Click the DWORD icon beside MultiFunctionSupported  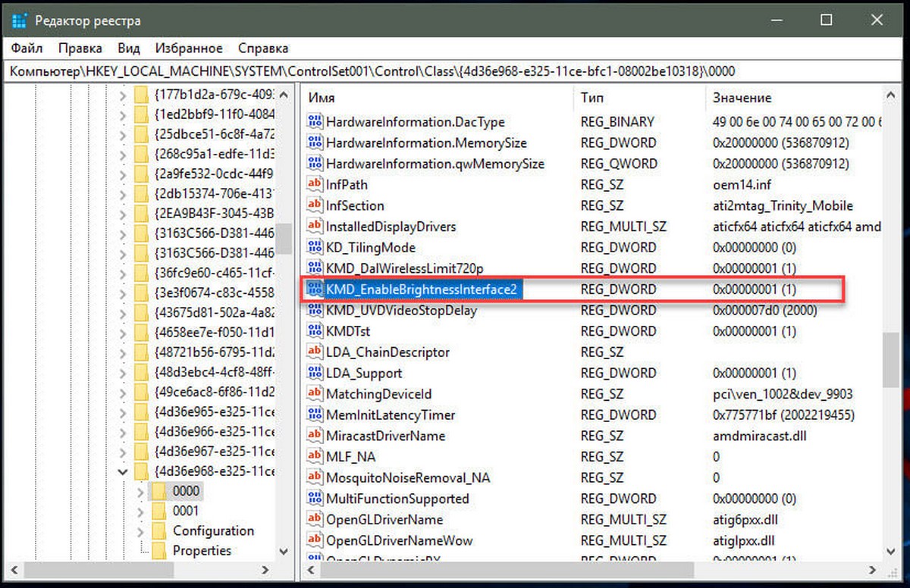click(315, 499)
